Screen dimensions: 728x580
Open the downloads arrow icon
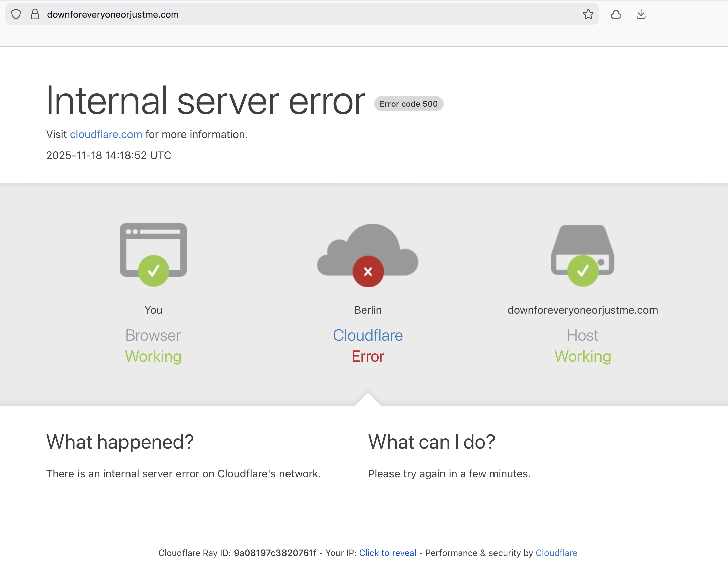click(640, 14)
